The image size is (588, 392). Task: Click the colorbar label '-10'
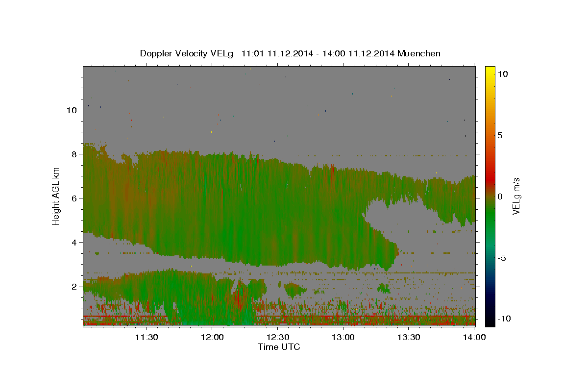click(504, 319)
